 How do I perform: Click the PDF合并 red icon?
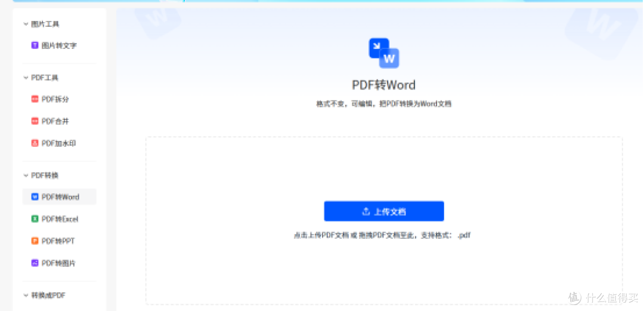[35, 121]
